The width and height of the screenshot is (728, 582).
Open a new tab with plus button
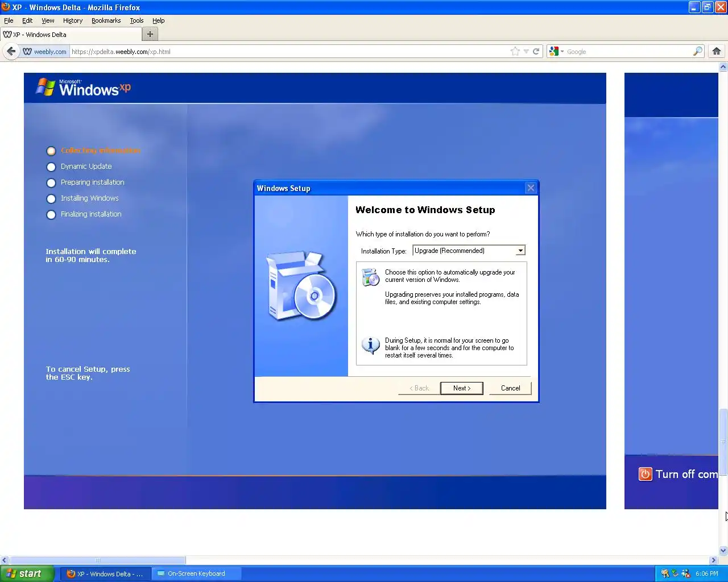pyautogui.click(x=150, y=34)
